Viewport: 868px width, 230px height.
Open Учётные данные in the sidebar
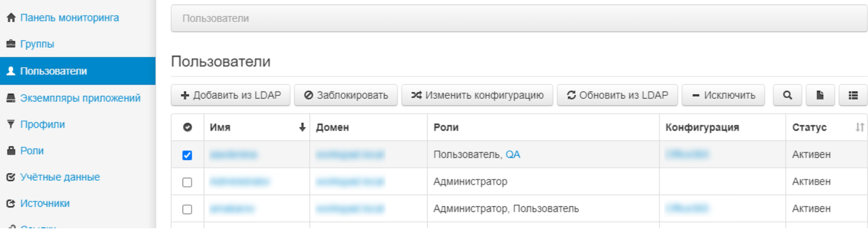[60, 177]
